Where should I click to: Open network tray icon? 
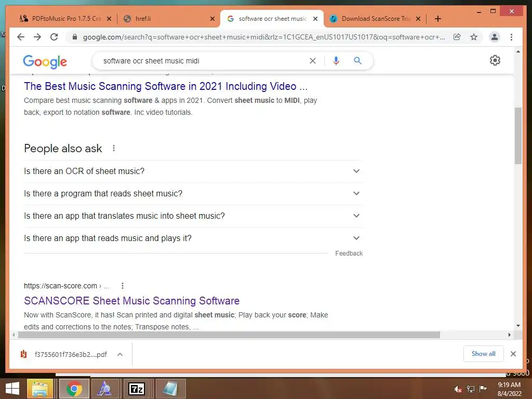[x=471, y=389]
